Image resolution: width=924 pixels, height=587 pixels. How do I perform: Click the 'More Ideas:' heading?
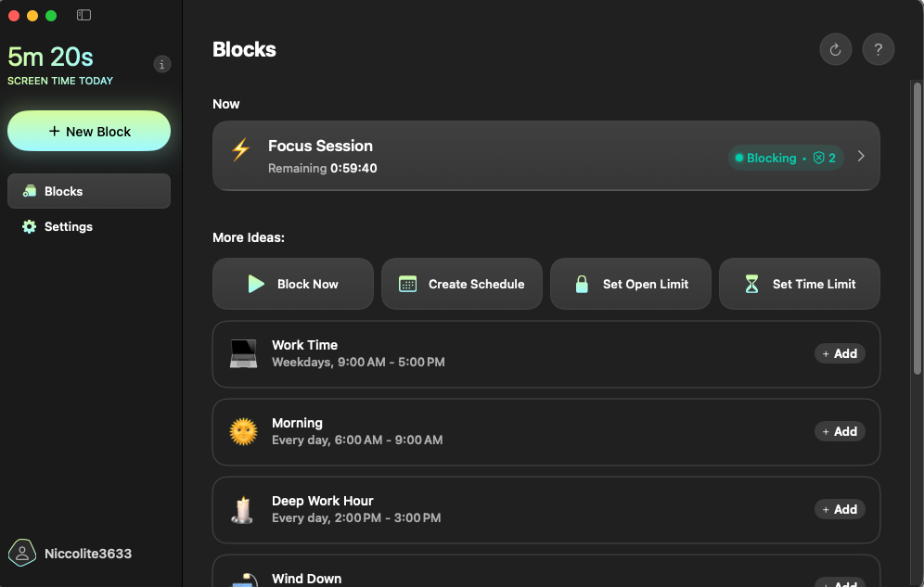(x=249, y=238)
